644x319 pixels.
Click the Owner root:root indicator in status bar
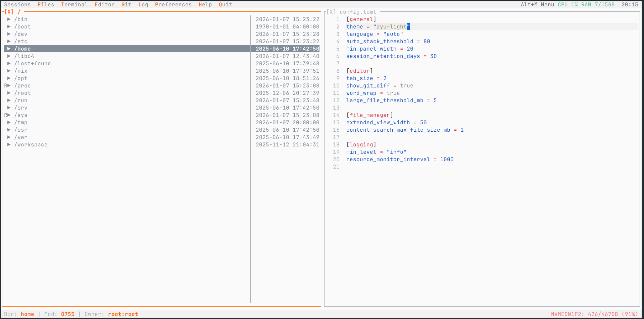pyautogui.click(x=123, y=314)
